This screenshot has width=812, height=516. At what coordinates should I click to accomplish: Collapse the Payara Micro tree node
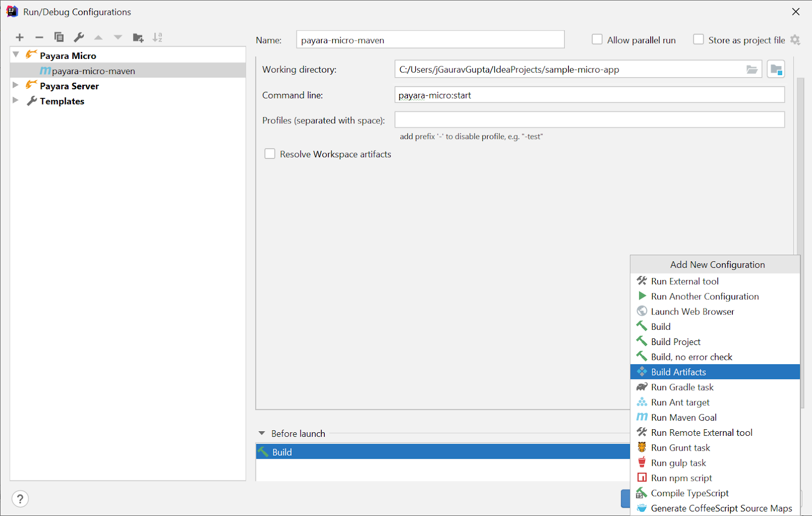(x=16, y=55)
